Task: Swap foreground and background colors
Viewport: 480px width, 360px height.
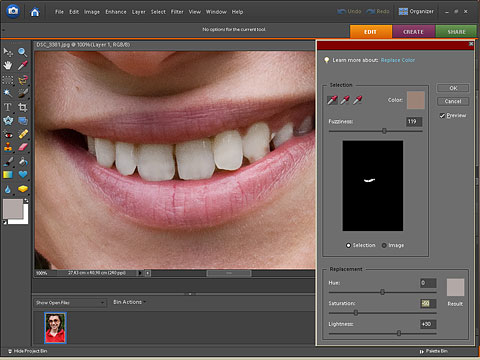Action: pyautogui.click(x=26, y=201)
